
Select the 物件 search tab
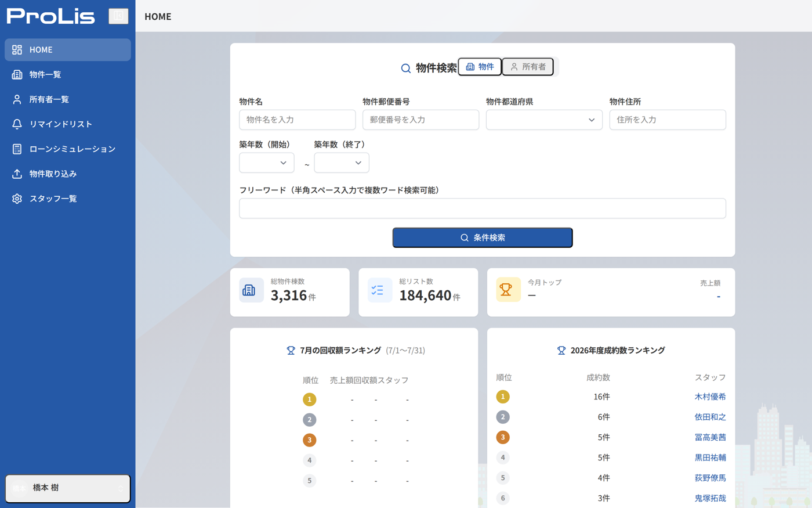coord(480,67)
